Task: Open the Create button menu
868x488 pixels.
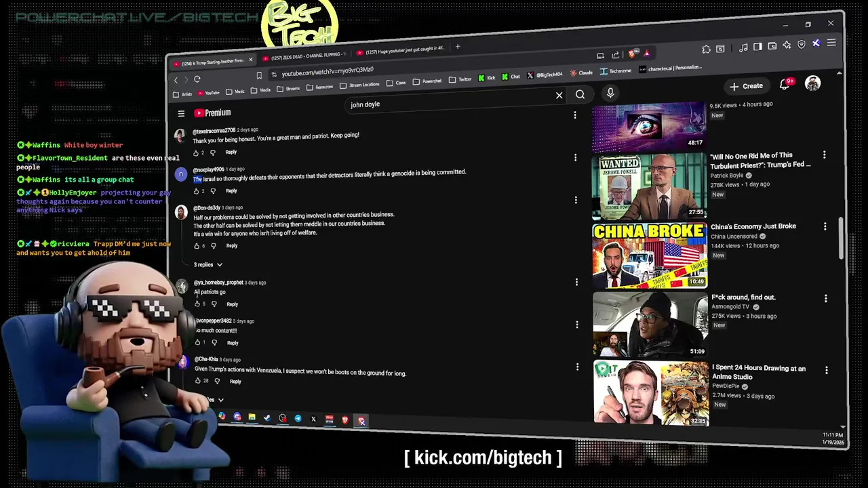Action: tap(747, 86)
